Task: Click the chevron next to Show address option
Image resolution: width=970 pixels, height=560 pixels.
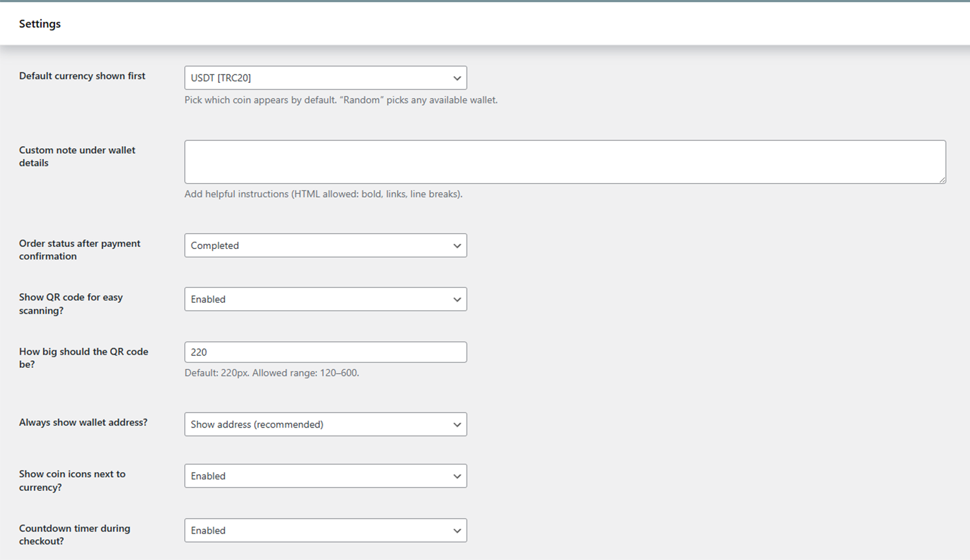Action: click(457, 424)
